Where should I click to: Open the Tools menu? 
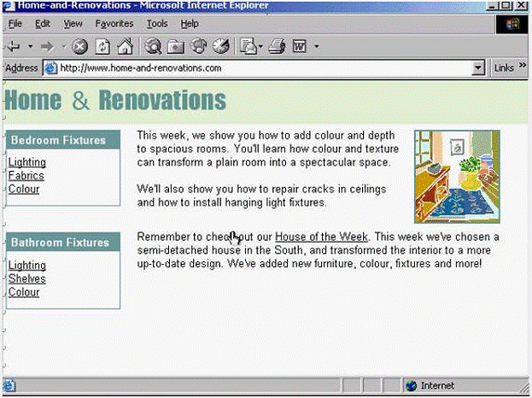click(x=156, y=24)
